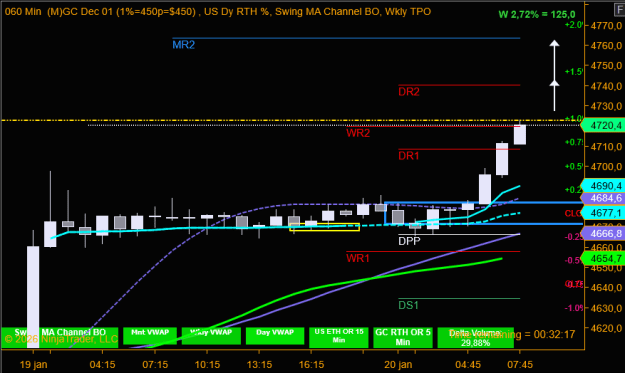
Task: Toggle the Day VWAP indicator button
Action: (x=275, y=336)
